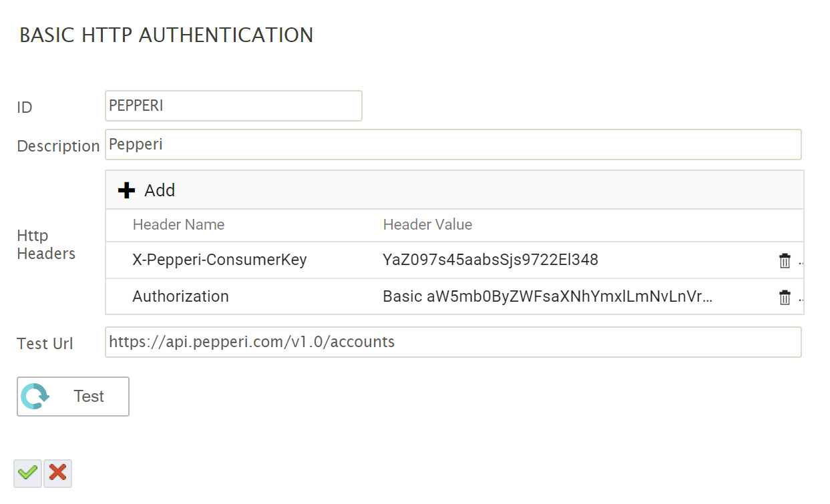Click the Add text in headers toolbar
This screenshot has height=504, width=830.
click(x=160, y=190)
